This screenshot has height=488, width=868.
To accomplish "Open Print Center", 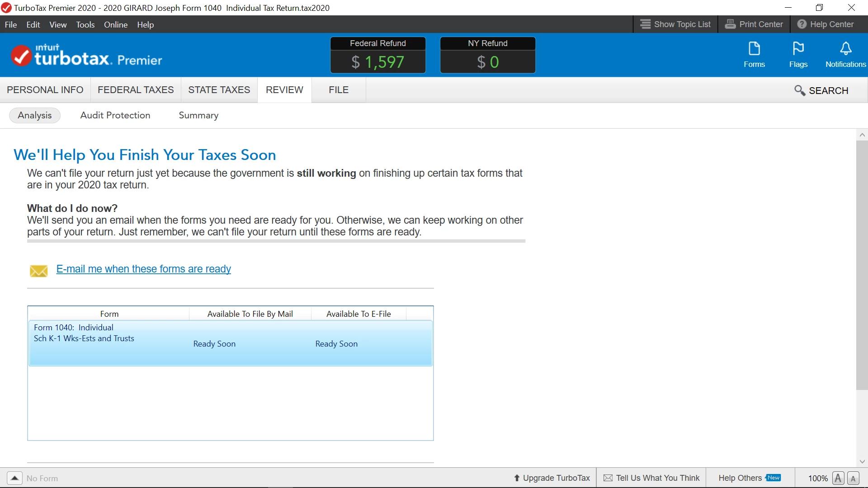I will click(x=754, y=24).
